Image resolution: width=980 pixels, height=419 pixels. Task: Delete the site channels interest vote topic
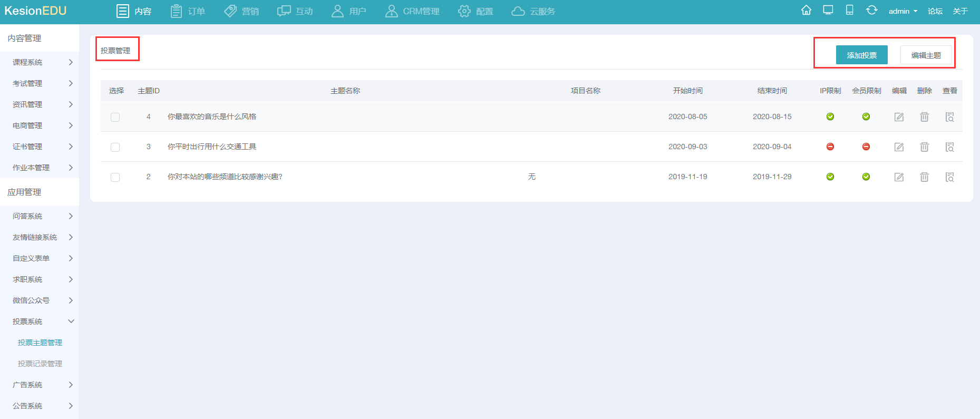point(925,177)
